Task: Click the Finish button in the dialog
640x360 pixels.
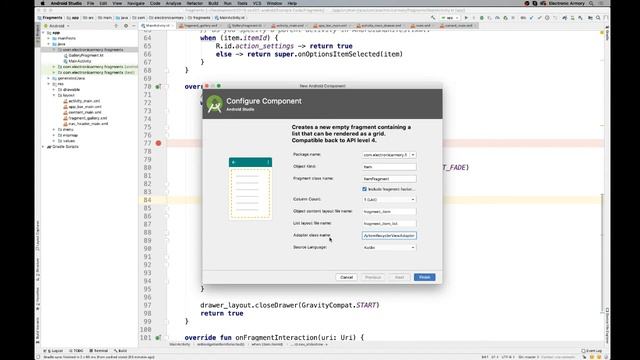Action: tap(424, 277)
